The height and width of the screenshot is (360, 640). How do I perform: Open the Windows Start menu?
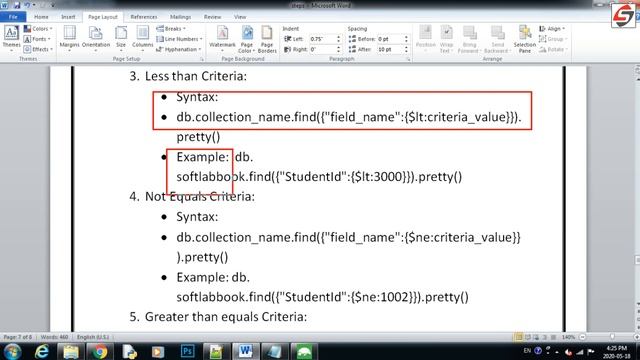point(12,351)
